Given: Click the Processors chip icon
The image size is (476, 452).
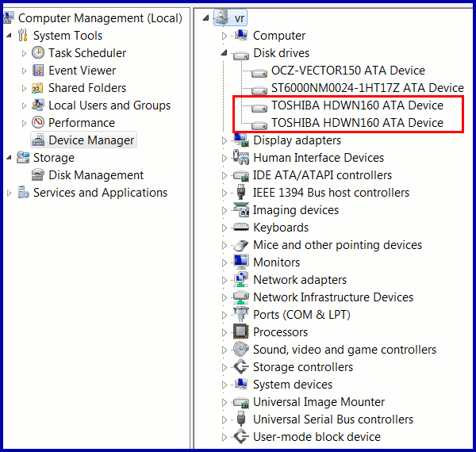Looking at the screenshot, I should 241,332.
